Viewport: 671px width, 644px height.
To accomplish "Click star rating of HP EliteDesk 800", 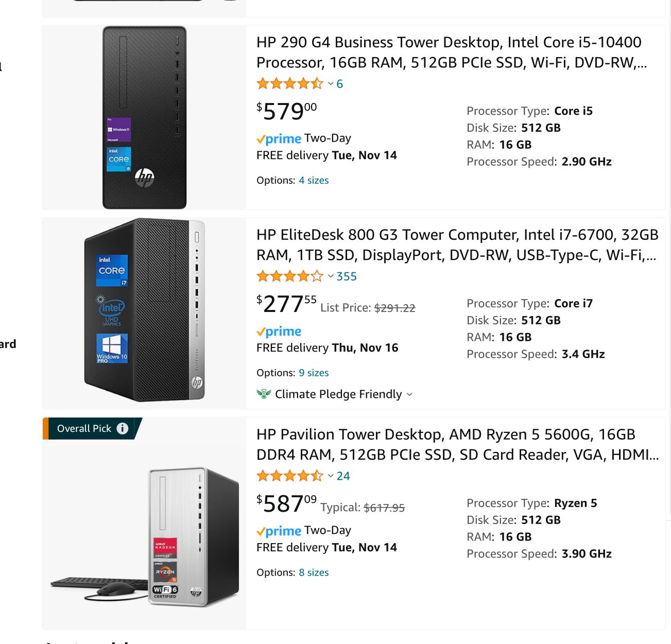I will click(289, 276).
